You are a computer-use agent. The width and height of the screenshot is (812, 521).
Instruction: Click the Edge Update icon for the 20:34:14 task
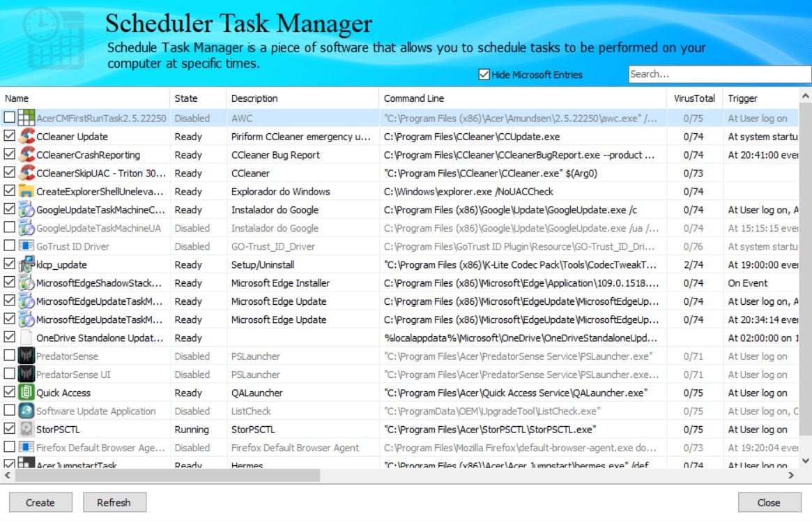click(26, 319)
